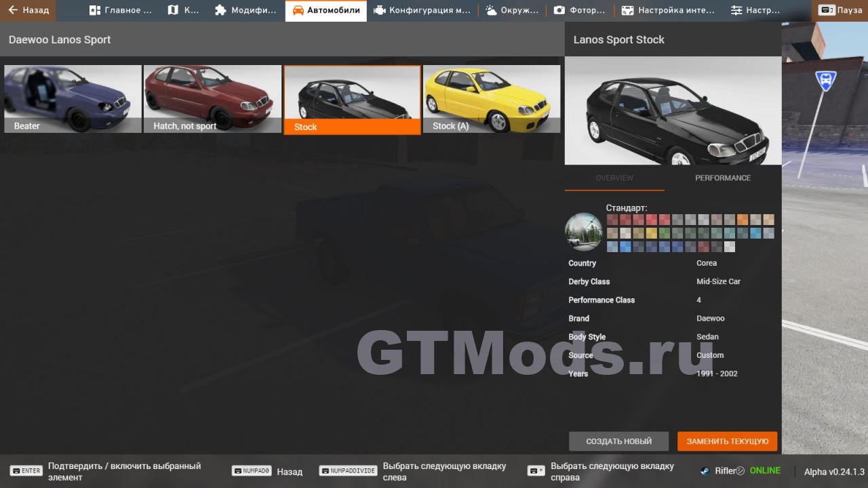Click the Steam icon in status bar
Image resolution: width=868 pixels, height=488 pixels.
[705, 471]
